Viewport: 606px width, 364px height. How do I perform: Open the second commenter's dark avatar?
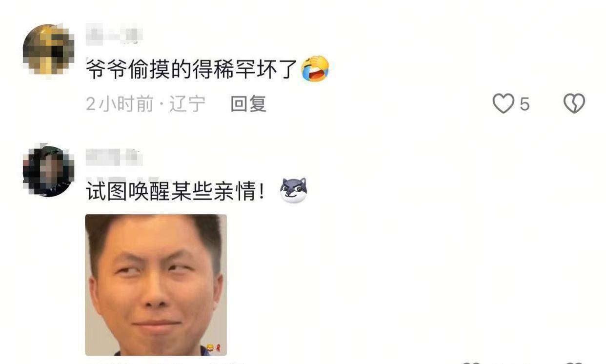(48, 171)
